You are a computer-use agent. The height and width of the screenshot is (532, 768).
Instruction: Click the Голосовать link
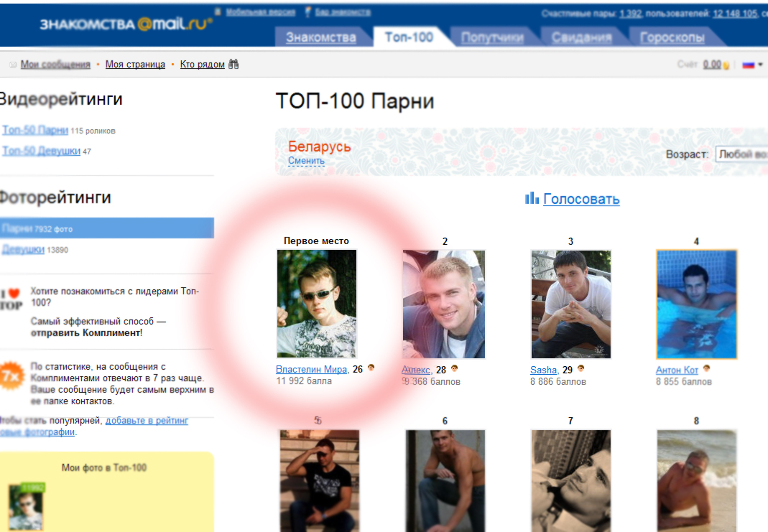point(581,199)
